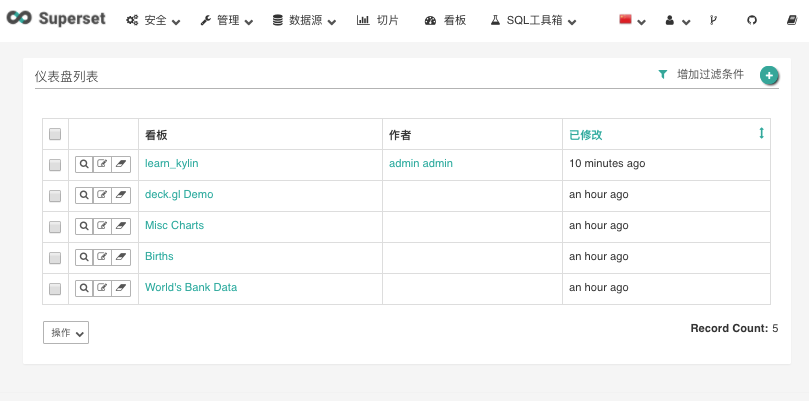Expand the 数据源 menu
This screenshot has height=401, width=809.
[x=304, y=21]
